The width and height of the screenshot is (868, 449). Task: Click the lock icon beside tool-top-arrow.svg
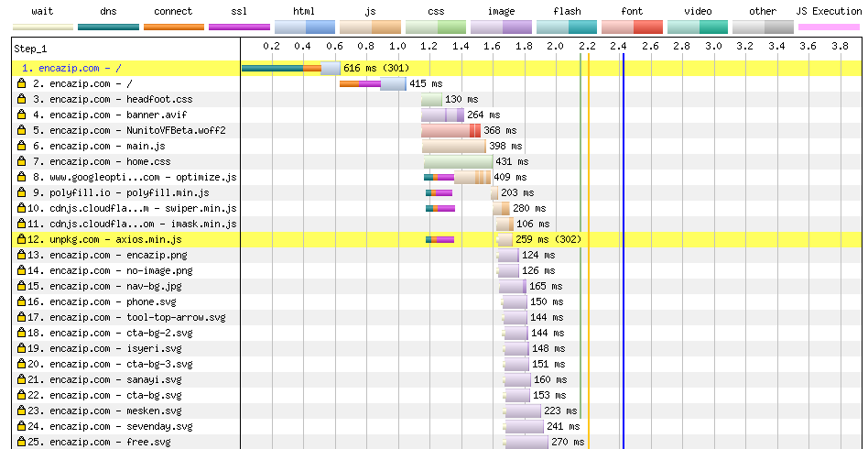pos(22,318)
